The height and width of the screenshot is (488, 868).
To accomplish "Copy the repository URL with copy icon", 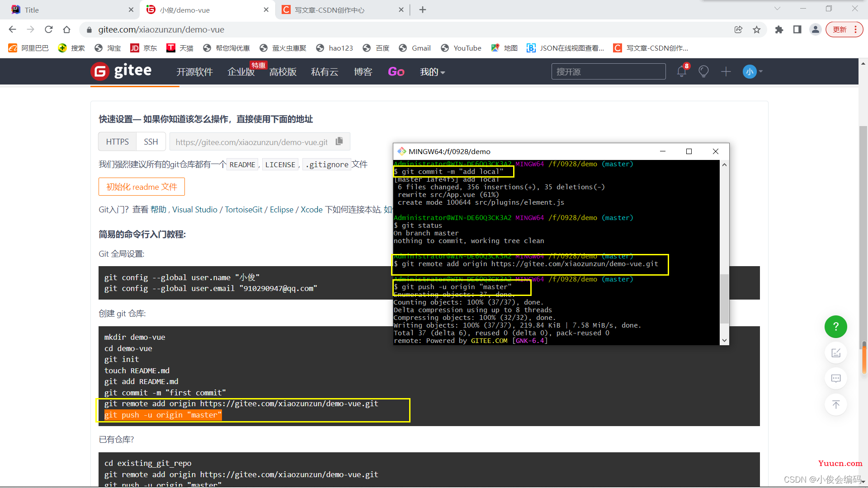I will click(340, 141).
